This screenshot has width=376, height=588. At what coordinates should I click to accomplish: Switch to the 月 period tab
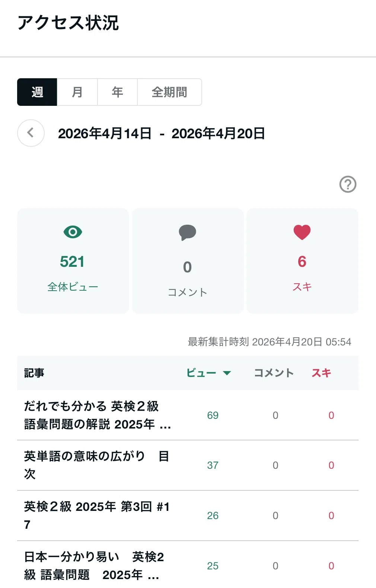(77, 92)
